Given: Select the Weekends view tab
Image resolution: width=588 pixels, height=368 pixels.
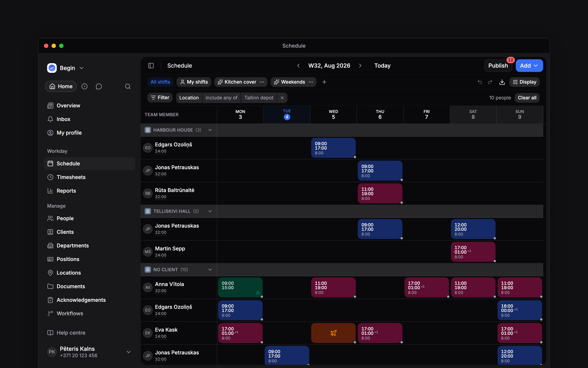Looking at the screenshot, I should (290, 82).
